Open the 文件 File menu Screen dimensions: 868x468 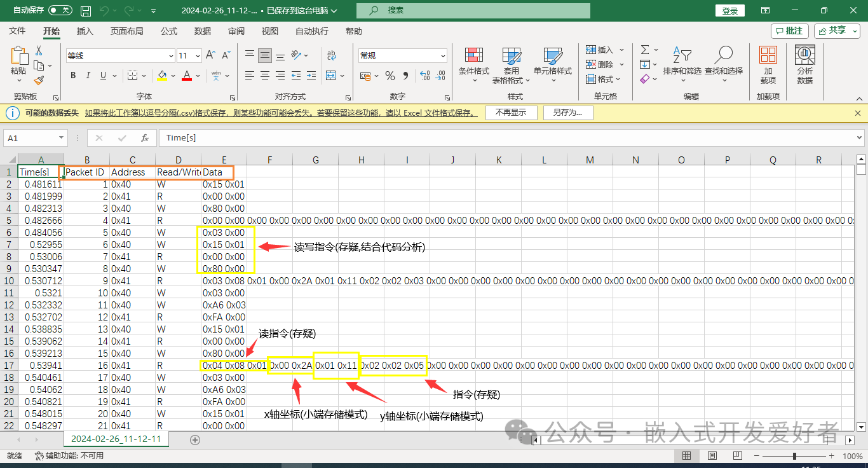[x=17, y=31]
